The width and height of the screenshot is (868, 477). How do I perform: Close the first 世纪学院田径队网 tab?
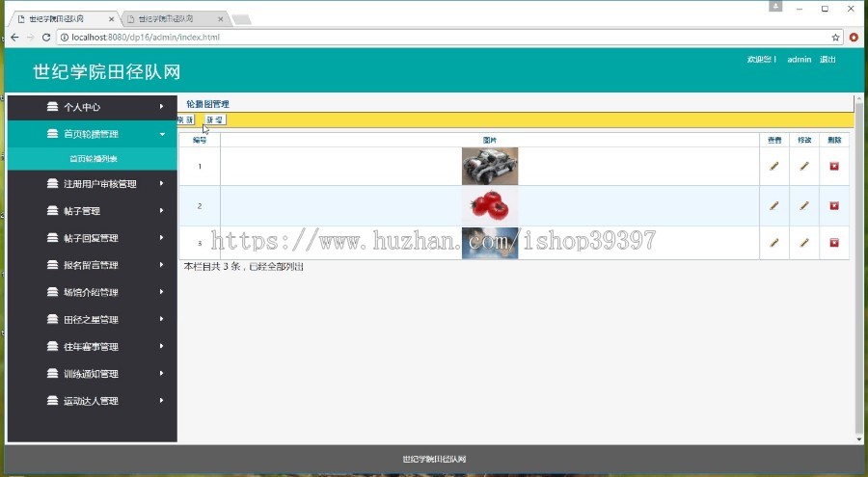coord(111,19)
